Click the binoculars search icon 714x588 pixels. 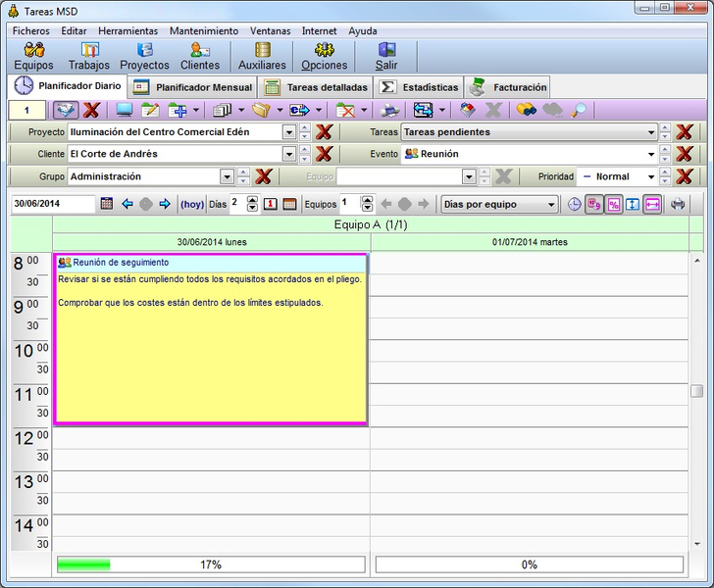tap(526, 110)
